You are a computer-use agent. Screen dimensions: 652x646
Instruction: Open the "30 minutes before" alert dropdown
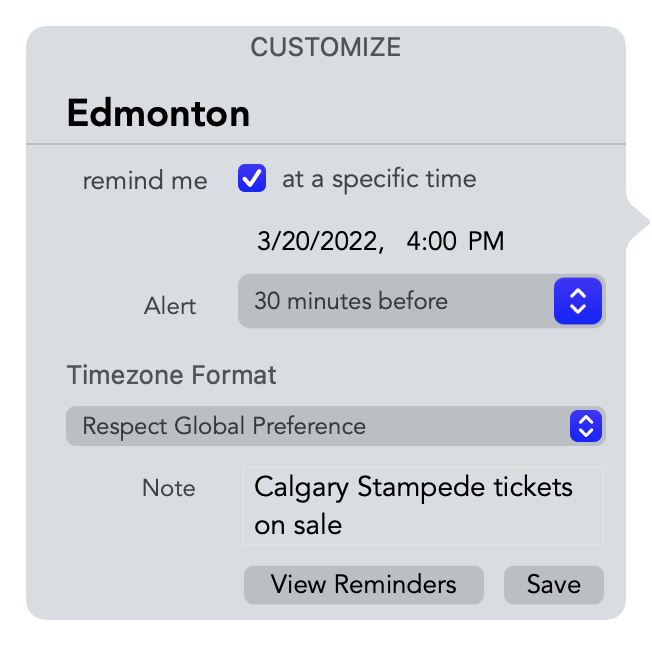421,301
